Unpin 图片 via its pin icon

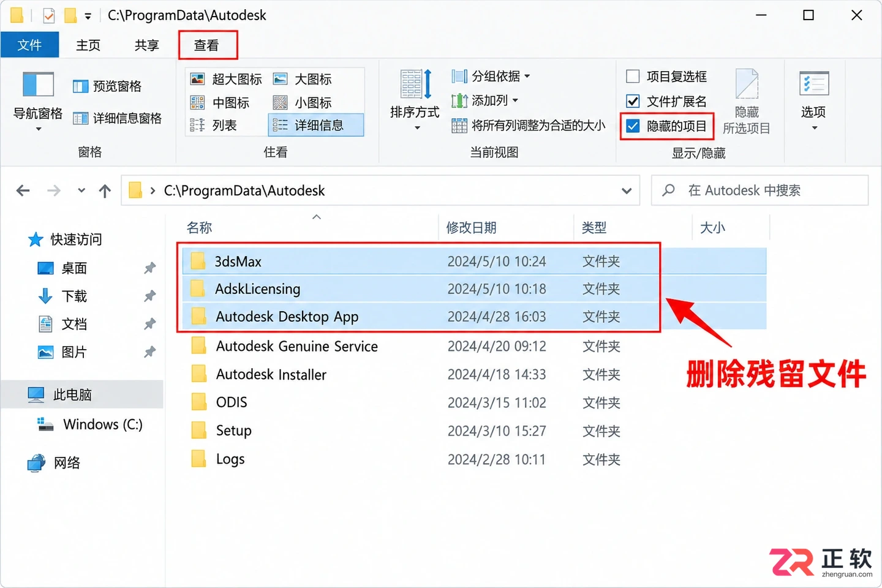149,352
